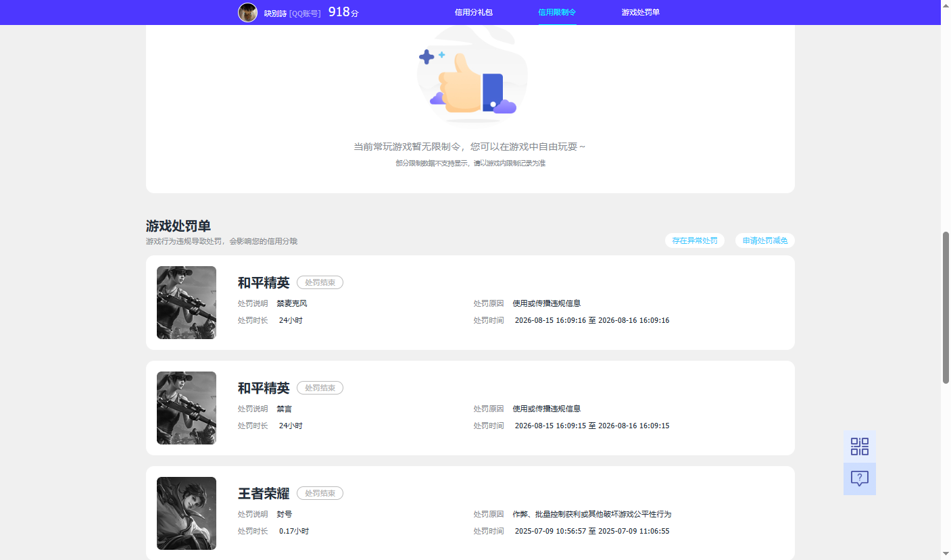Image resolution: width=951 pixels, height=560 pixels.
Task: Open the help feedback chat icon
Action: 859,479
